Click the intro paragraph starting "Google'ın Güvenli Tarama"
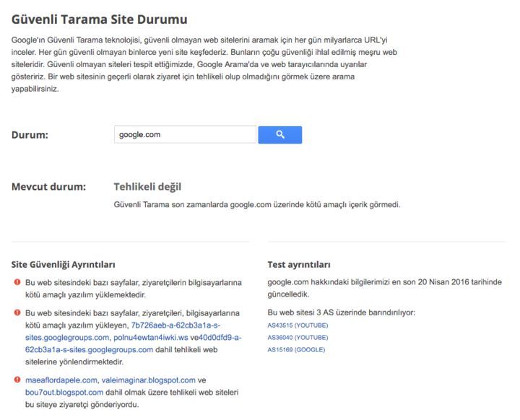The height and width of the screenshot is (420, 520). tap(204, 64)
